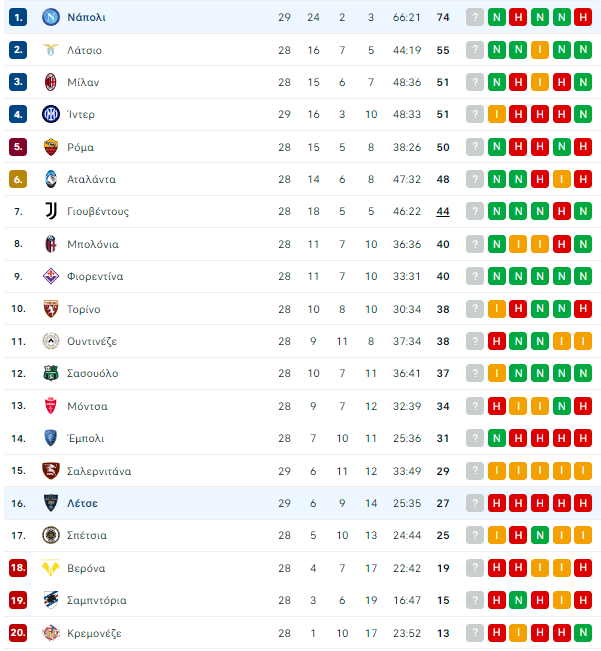
Task: Click the Fiorentina purple diamond crest
Action: (51, 276)
